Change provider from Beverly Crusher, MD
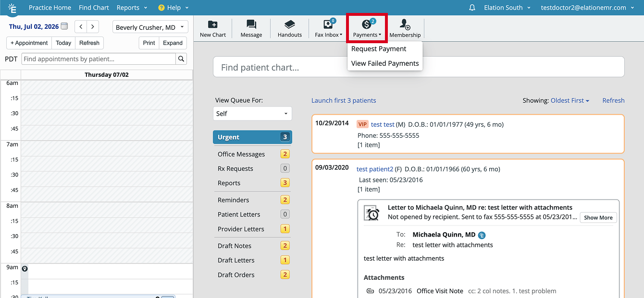The image size is (644, 298). point(150,27)
